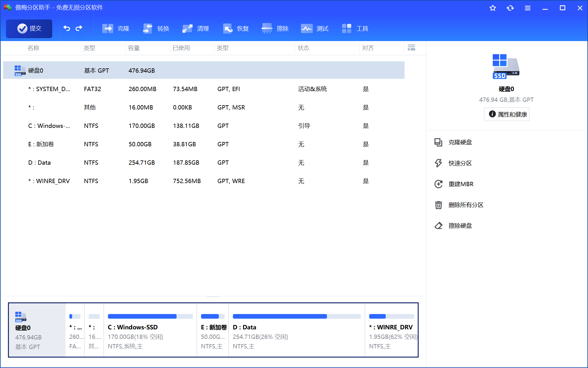Screen dimensions: 588x368
Task: Toggle list view columns icon
Action: click(x=411, y=48)
